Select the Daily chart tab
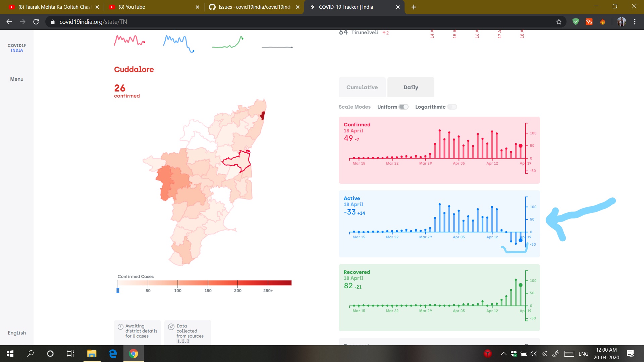The width and height of the screenshot is (644, 362). pyautogui.click(x=411, y=87)
